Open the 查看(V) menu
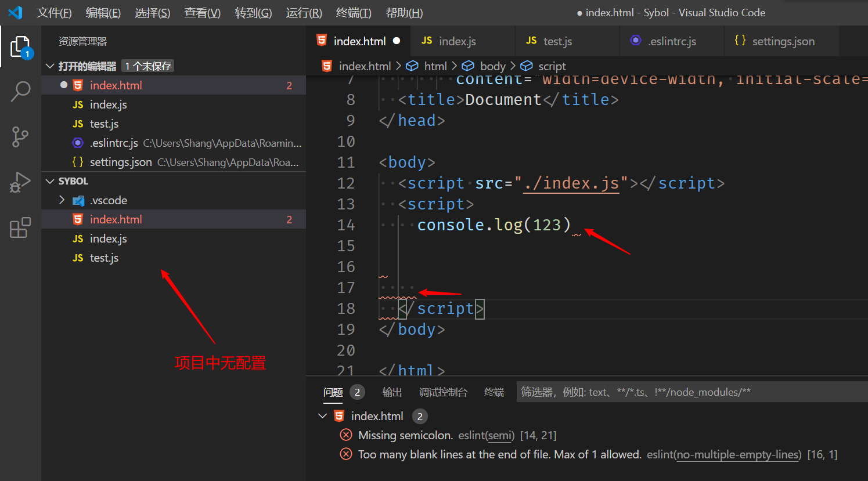The width and height of the screenshot is (868, 481). pos(202,13)
